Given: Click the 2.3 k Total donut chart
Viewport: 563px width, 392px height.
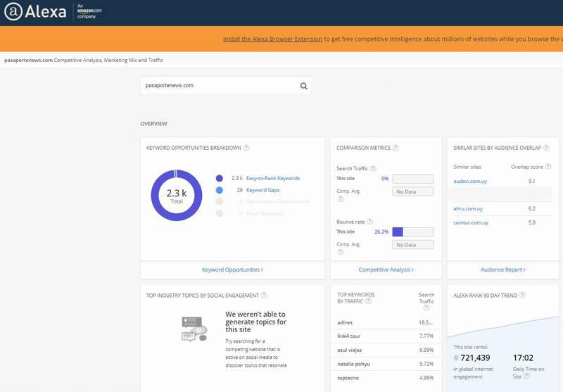Looking at the screenshot, I should point(177,195).
